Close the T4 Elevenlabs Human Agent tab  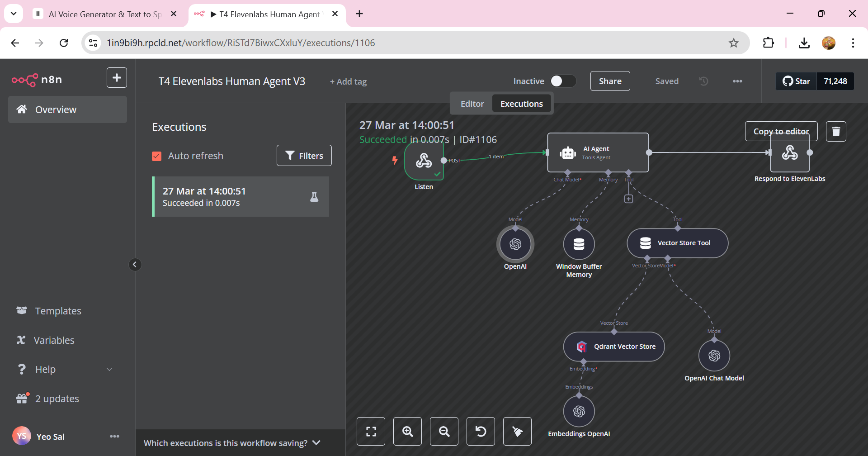click(x=335, y=14)
